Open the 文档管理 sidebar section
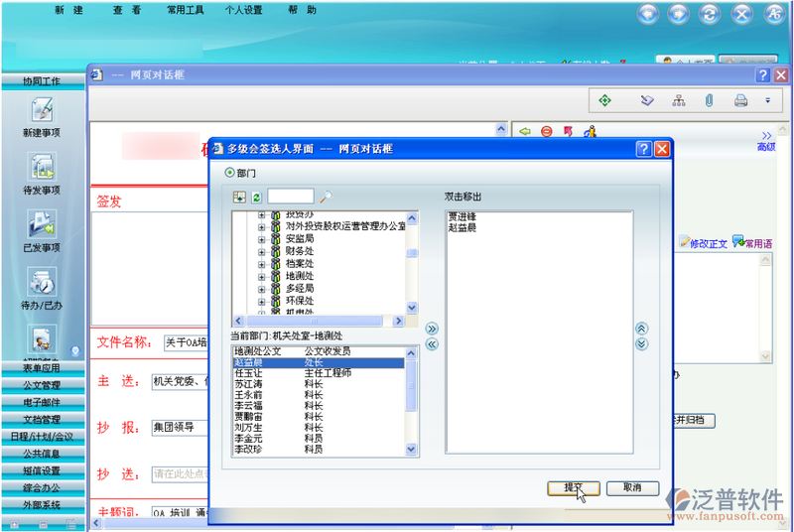 coord(43,420)
